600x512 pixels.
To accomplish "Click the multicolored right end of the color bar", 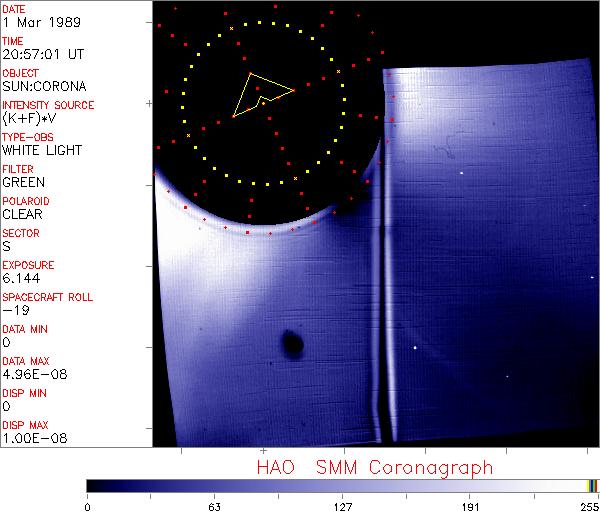I will 592,485.
